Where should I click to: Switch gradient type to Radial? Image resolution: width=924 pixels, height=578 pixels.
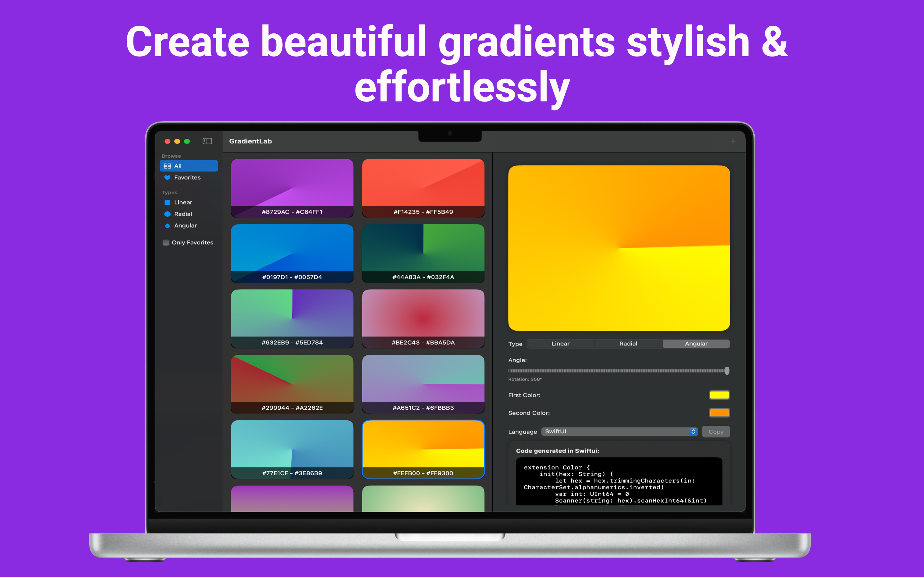(x=628, y=343)
